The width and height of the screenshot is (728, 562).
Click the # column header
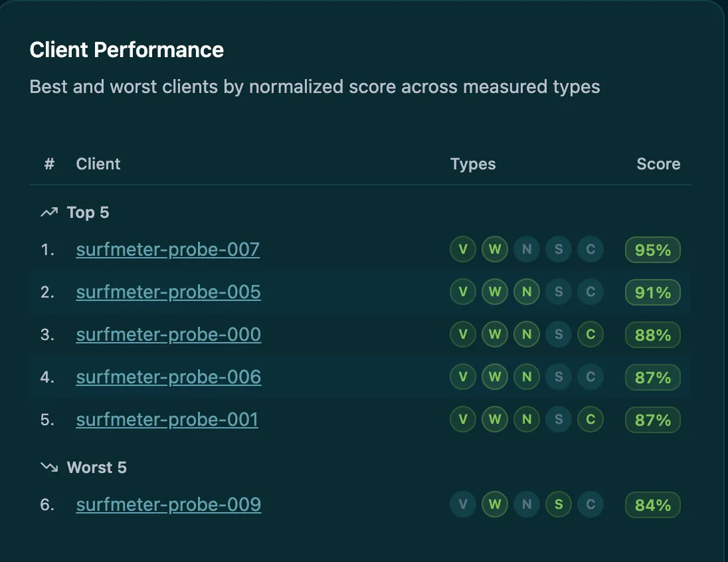click(49, 164)
